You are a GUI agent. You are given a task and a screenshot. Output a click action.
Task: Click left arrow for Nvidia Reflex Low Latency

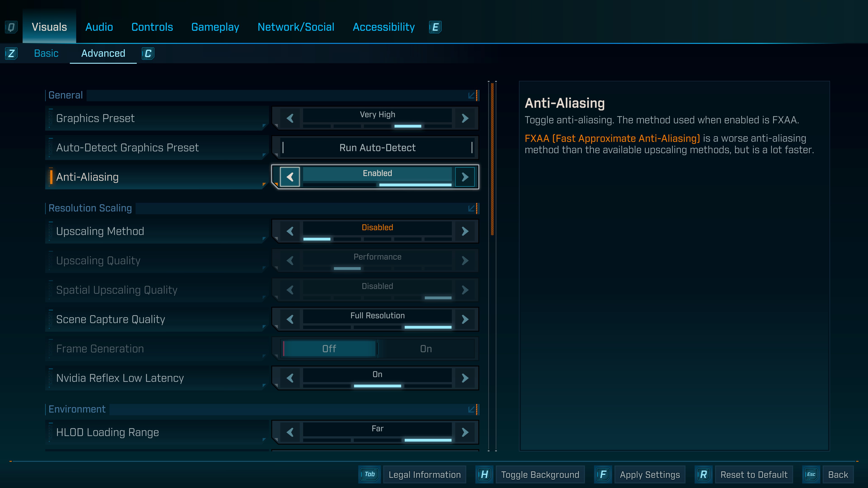coord(290,378)
